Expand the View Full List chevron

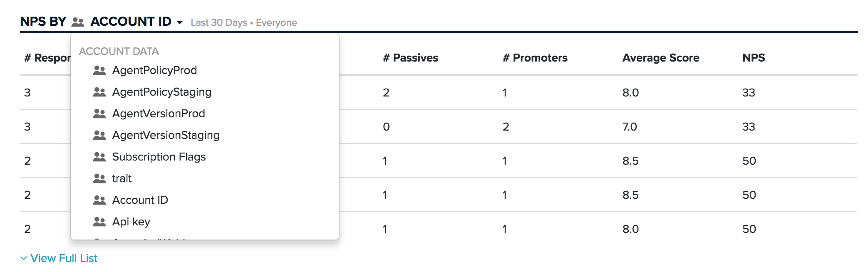pos(24,258)
